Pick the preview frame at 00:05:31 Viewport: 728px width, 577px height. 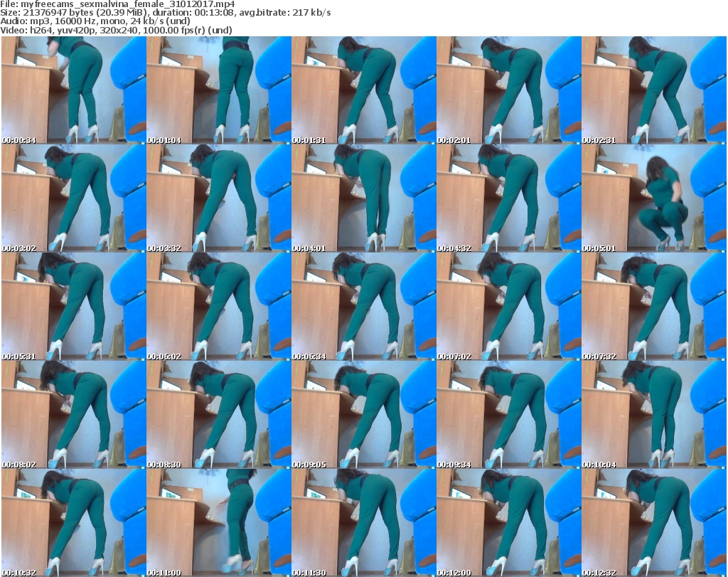click(74, 307)
